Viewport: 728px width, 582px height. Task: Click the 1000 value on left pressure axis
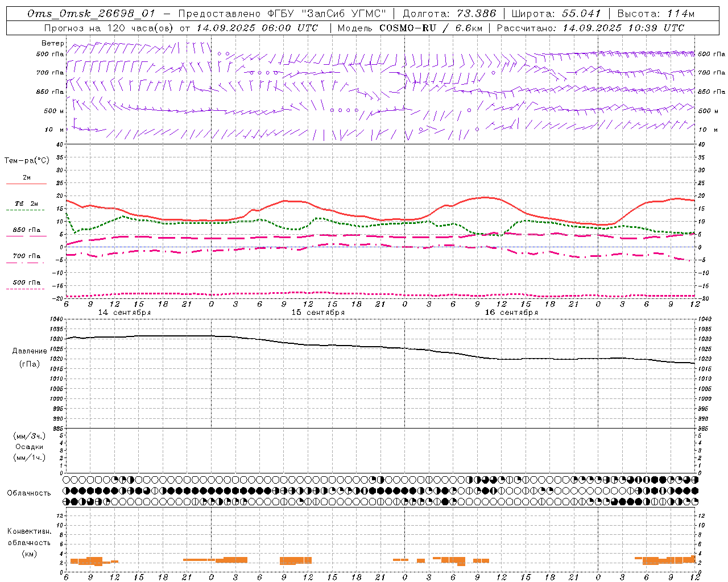56,399
